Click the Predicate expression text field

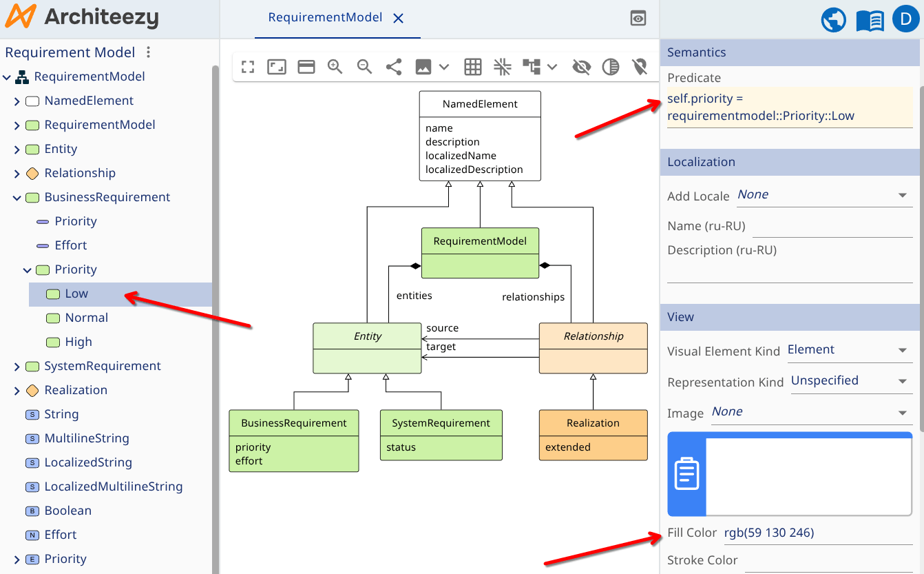[x=789, y=108]
